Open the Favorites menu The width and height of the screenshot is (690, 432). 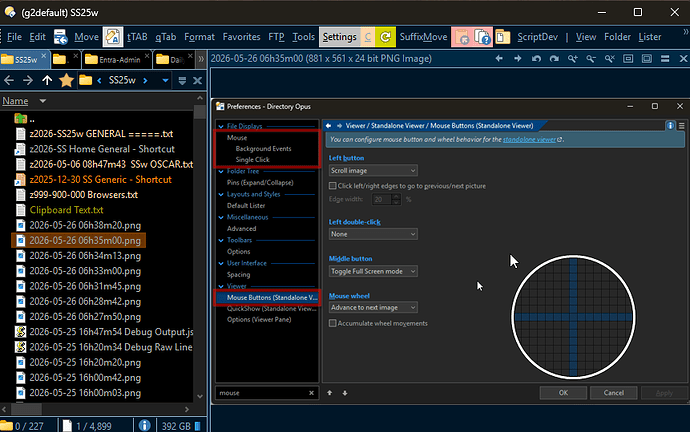click(x=241, y=37)
